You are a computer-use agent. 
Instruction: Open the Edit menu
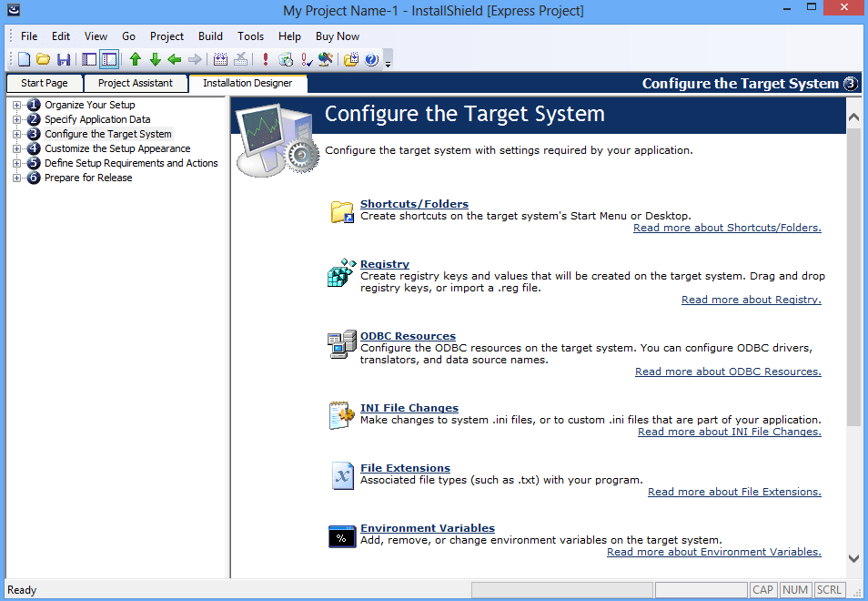click(x=61, y=36)
